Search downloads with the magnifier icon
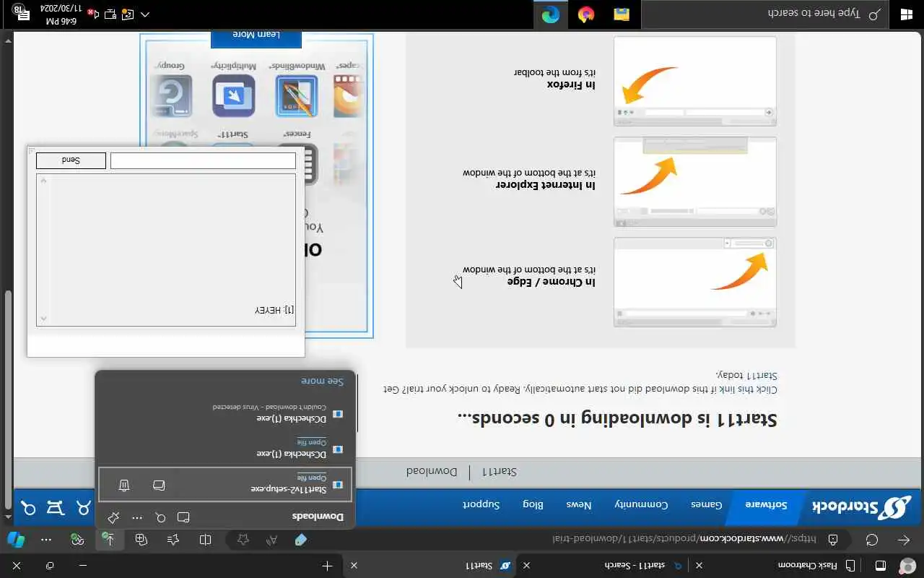The width and height of the screenshot is (924, 578). tap(160, 517)
